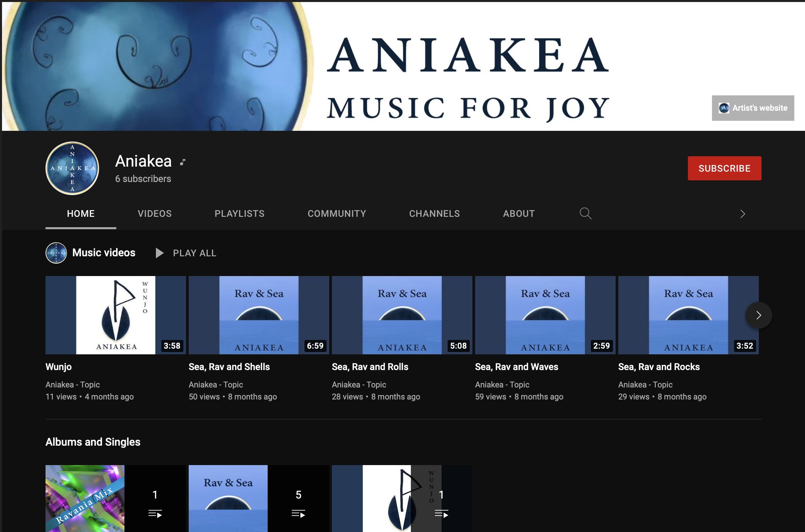Switch to the Home tab
805x532 pixels.
[x=81, y=213]
